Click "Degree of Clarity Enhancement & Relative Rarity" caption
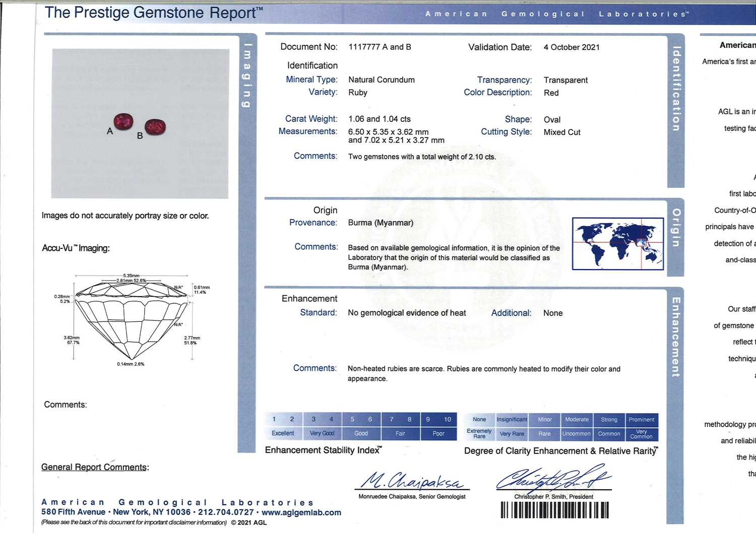This screenshot has height=534, width=756. click(x=561, y=451)
